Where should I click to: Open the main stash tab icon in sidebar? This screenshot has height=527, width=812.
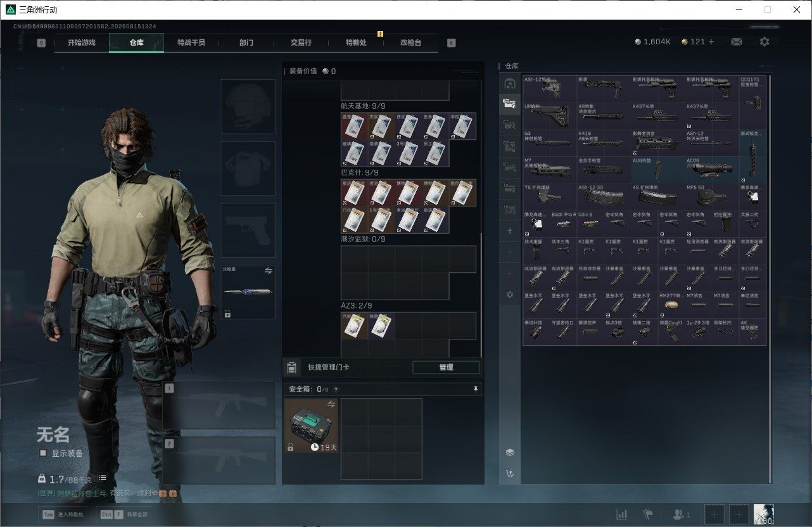(510, 84)
